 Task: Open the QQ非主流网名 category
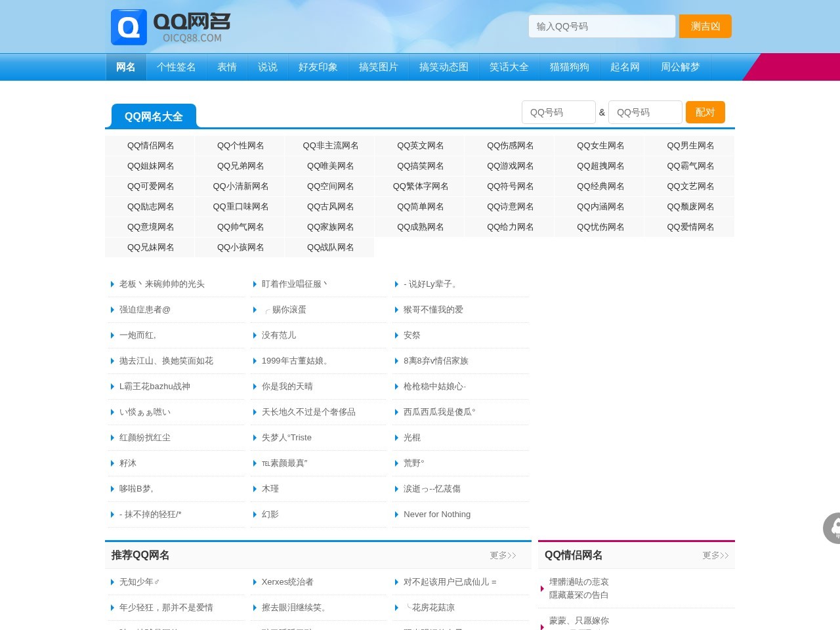click(x=331, y=146)
